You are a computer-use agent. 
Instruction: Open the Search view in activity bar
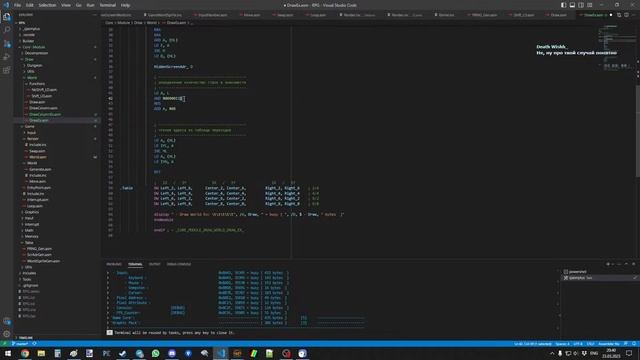pyautogui.click(x=7, y=30)
